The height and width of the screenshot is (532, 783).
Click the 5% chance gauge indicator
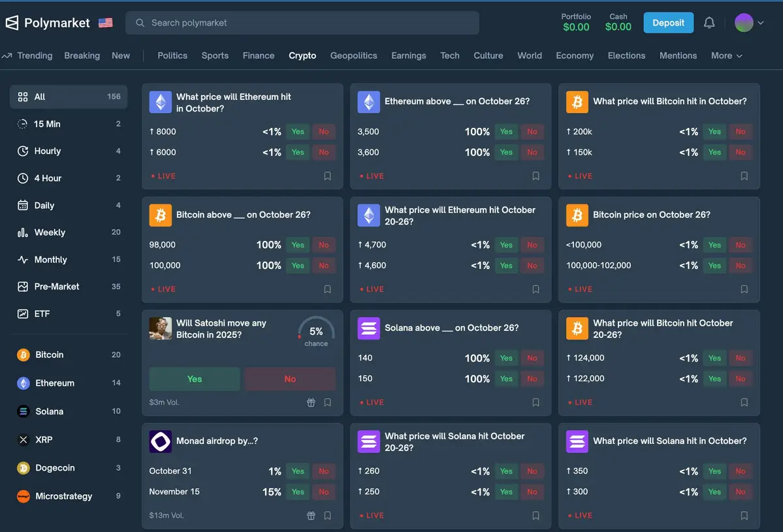(x=316, y=332)
